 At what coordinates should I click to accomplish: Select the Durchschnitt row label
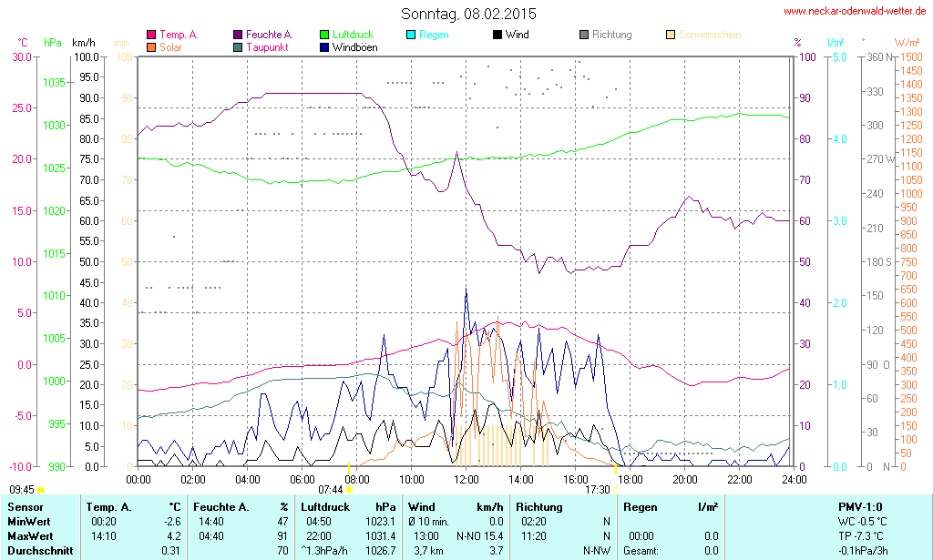tap(37, 551)
